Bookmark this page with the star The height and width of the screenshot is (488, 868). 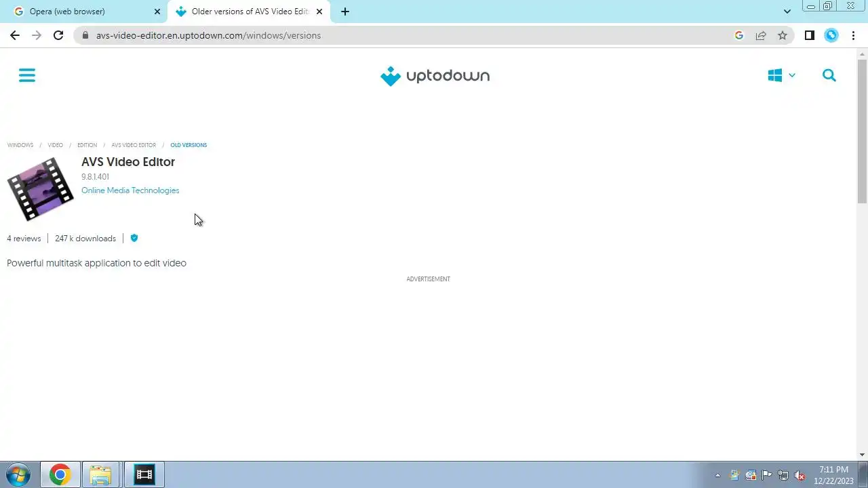pos(783,35)
